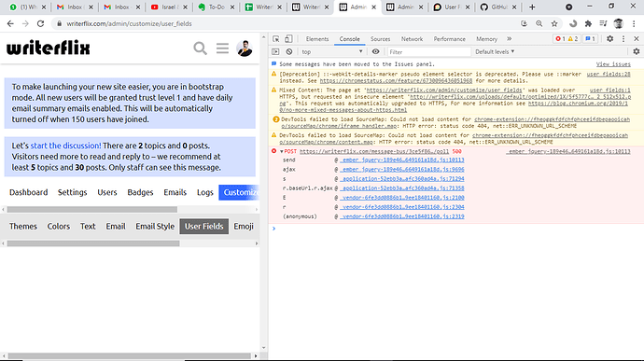Click the blue issues count badge
644x361 pixels.
(590, 38)
